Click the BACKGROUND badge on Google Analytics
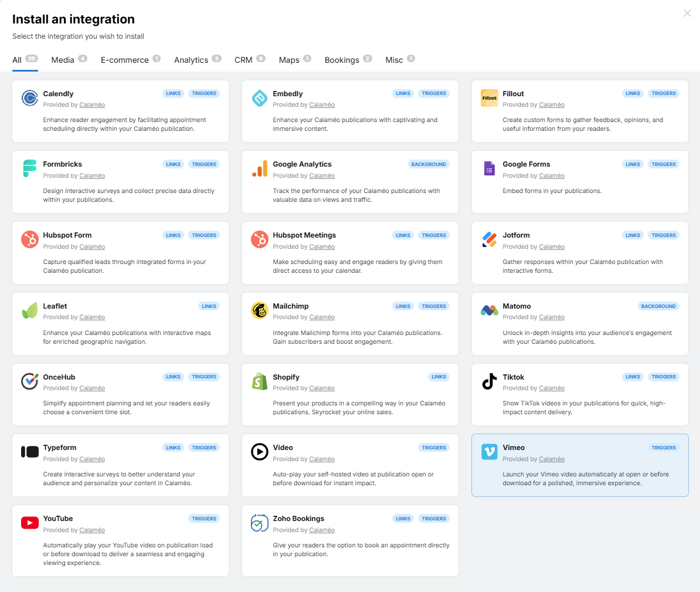Screen dimensions: 700x592 click(429, 164)
